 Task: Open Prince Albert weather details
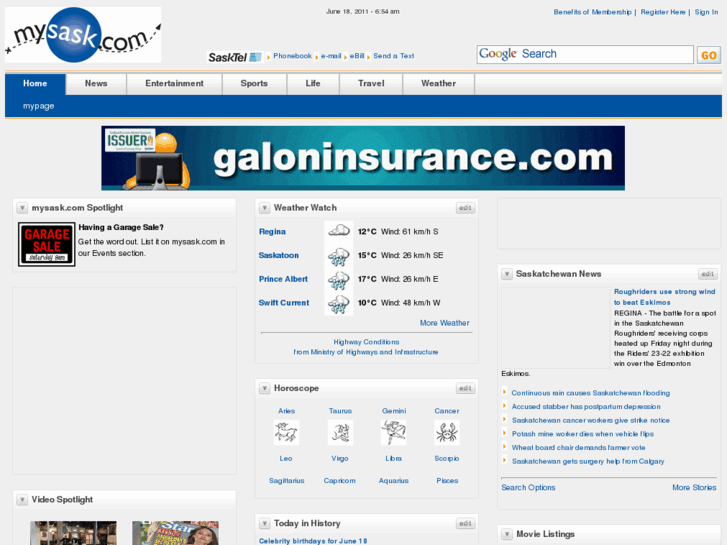coord(283,279)
